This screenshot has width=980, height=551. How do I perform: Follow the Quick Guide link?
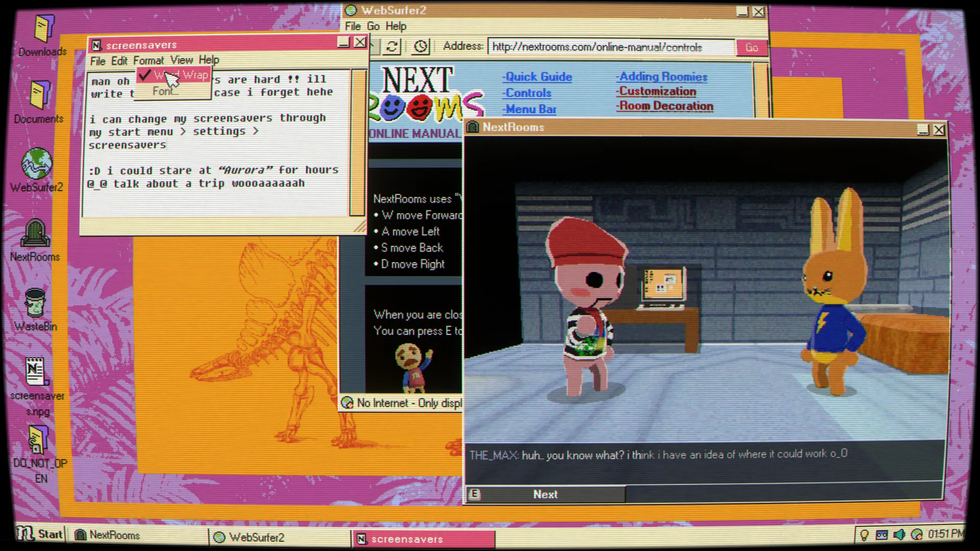[x=537, y=77]
